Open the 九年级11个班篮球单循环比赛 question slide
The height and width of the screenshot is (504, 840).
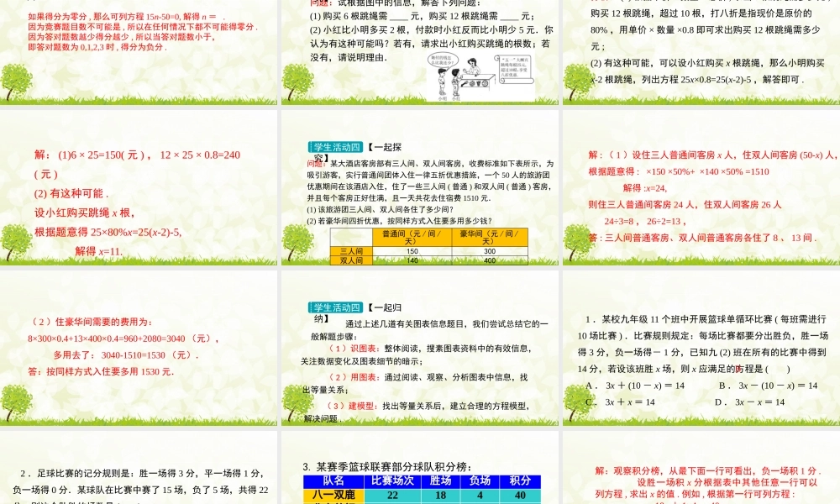[x=701, y=348]
